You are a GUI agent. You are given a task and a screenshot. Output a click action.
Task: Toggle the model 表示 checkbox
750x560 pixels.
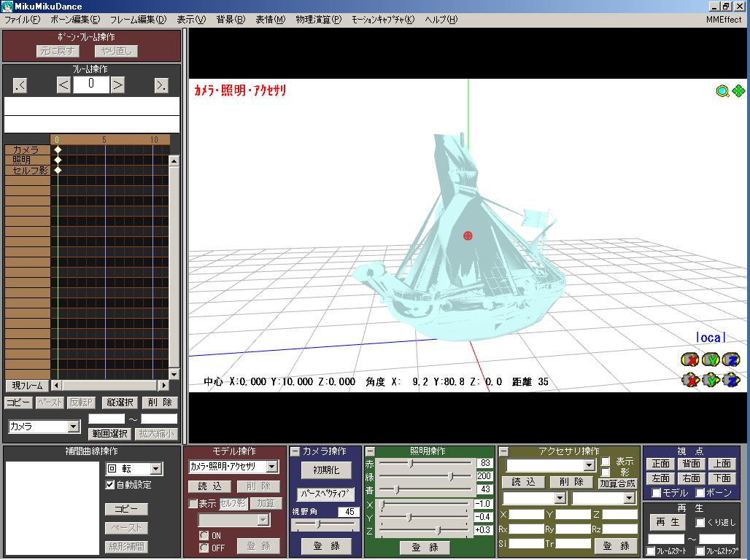click(x=193, y=504)
